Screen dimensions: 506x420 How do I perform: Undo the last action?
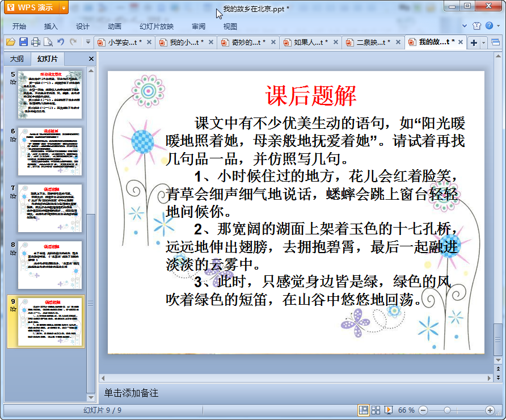pos(60,42)
